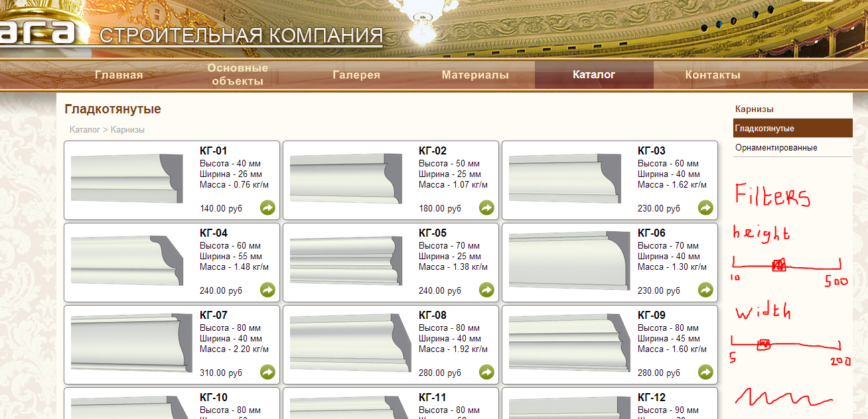Click the КГ-03 product title
868x419 pixels.
(x=652, y=150)
